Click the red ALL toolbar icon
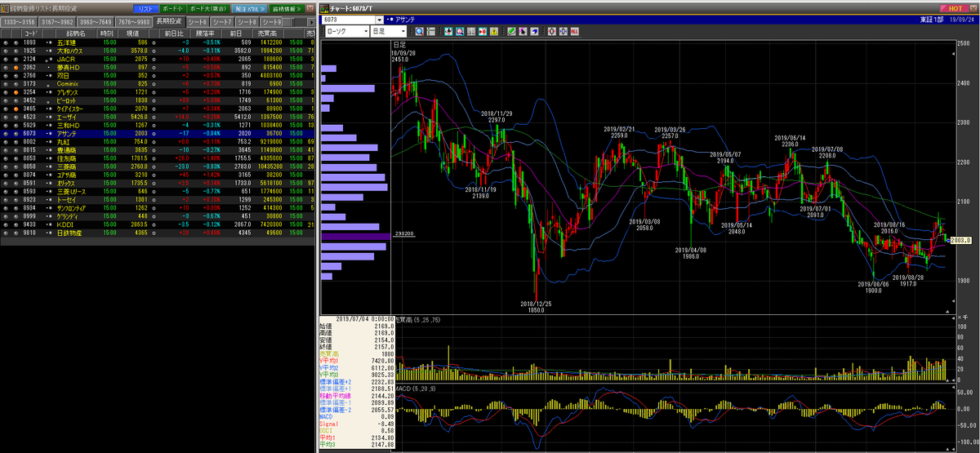Image resolution: width=980 pixels, height=453 pixels. point(574,31)
